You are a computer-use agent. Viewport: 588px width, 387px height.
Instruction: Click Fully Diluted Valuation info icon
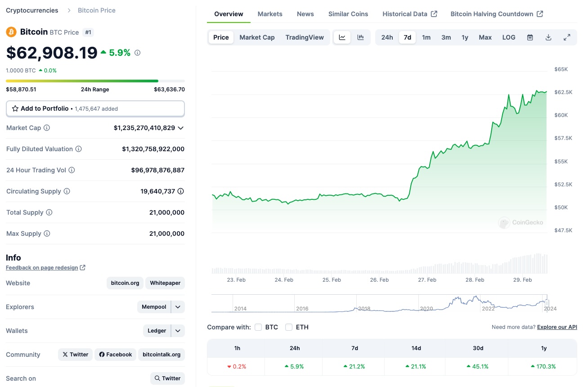pyautogui.click(x=79, y=149)
